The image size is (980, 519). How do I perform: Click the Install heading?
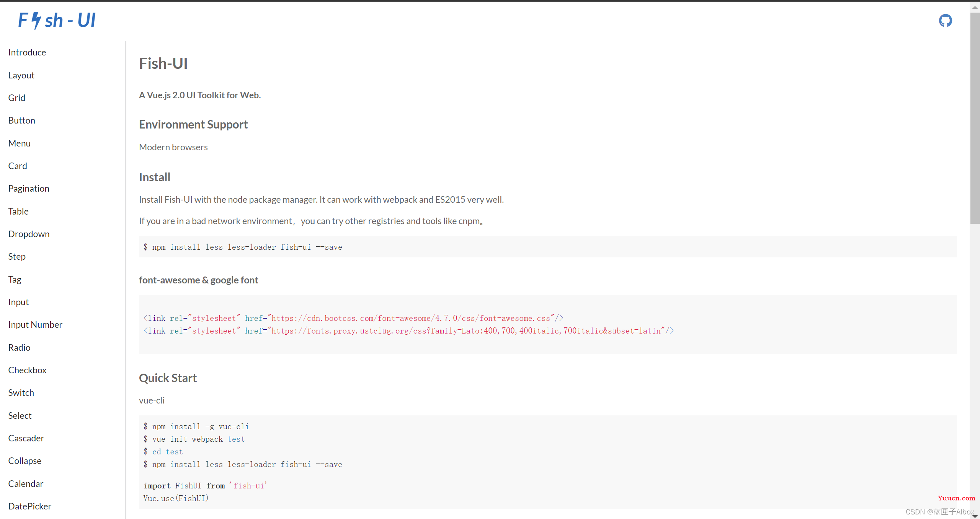pyautogui.click(x=155, y=177)
